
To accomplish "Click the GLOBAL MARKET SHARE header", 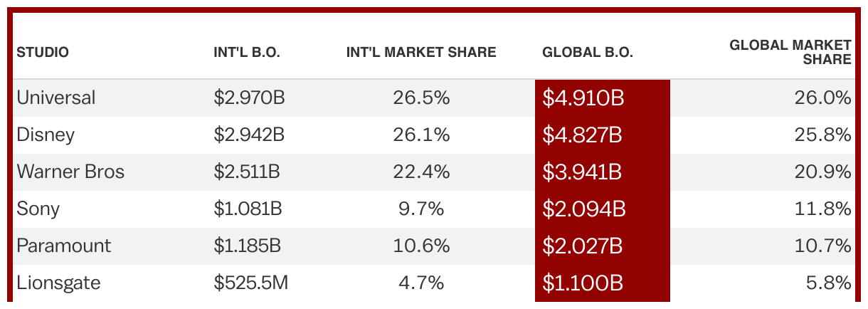I will pyautogui.click(x=790, y=52).
